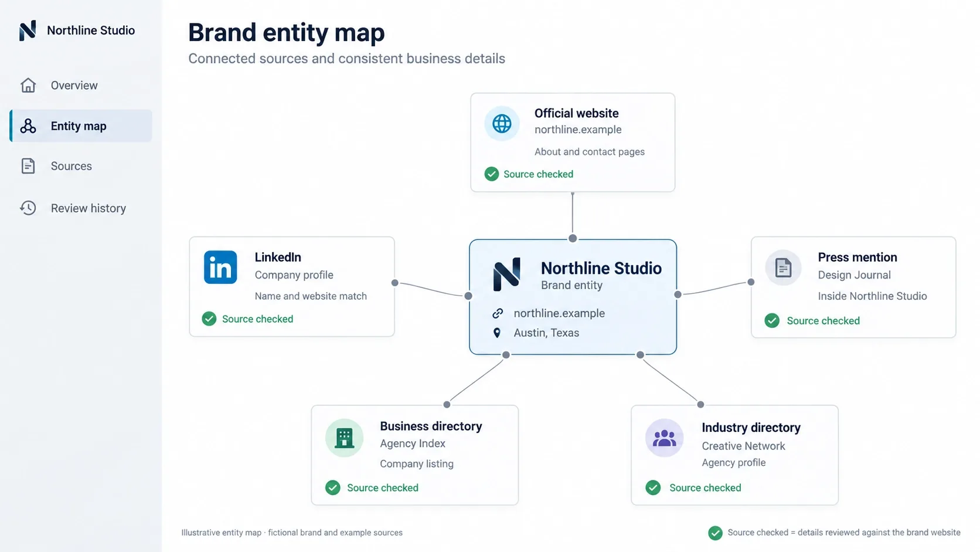Open the northline.example link in center card
980x552 pixels.
tap(559, 313)
